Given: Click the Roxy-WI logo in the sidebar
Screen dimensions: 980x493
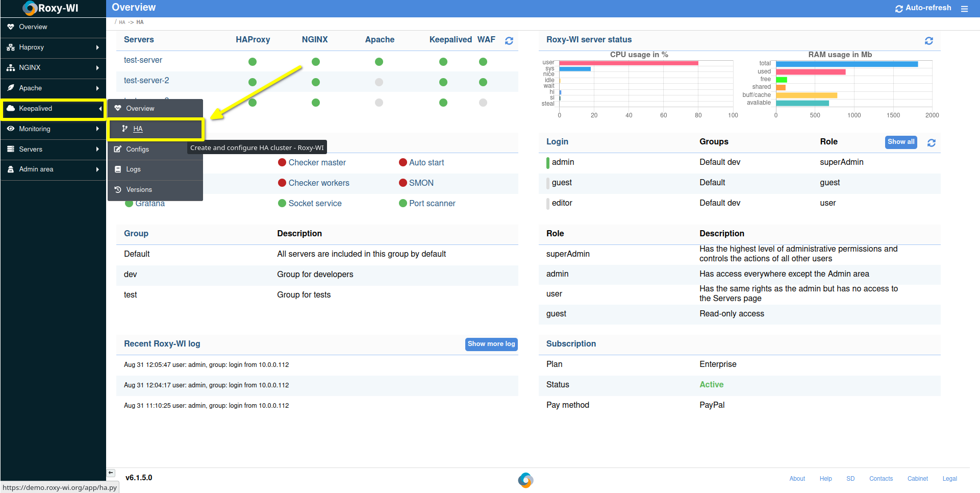Looking at the screenshot, I should pyautogui.click(x=51, y=8).
